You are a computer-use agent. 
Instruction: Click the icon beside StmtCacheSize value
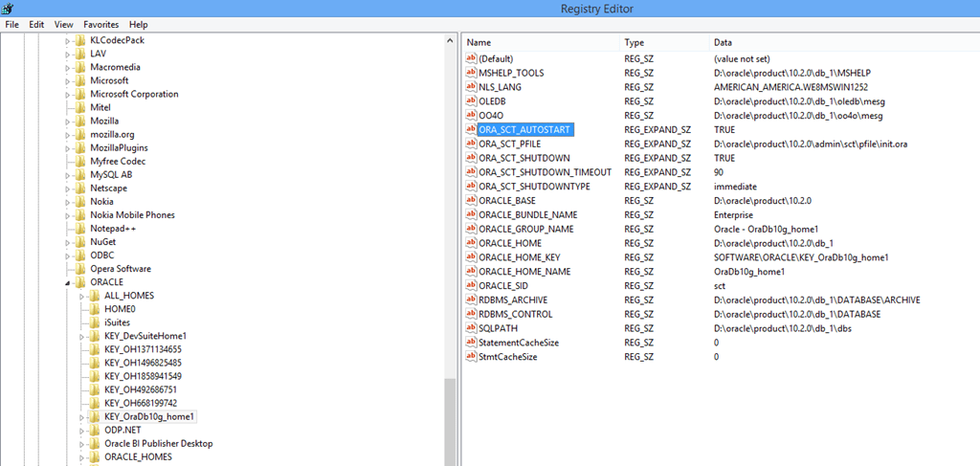click(x=471, y=357)
